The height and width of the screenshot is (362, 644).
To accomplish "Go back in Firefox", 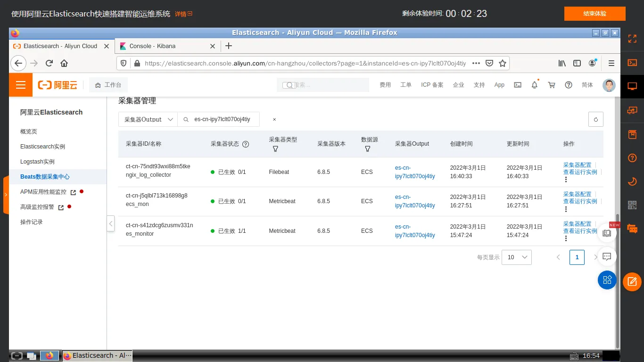I will (x=18, y=63).
